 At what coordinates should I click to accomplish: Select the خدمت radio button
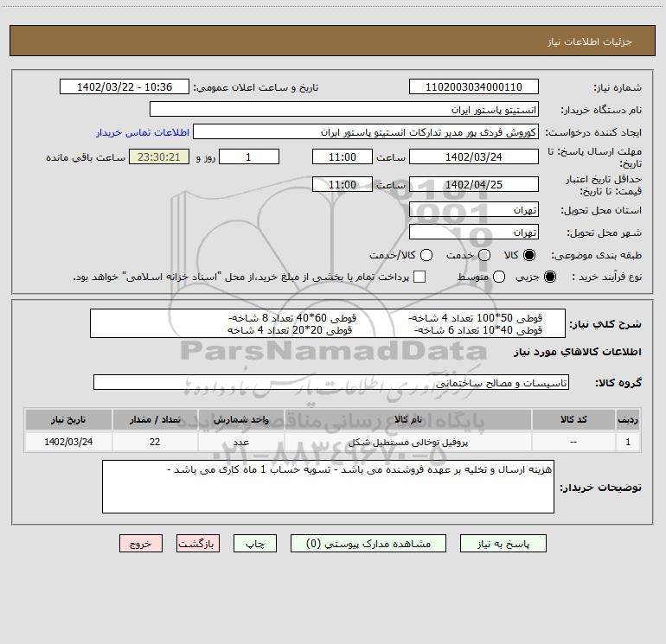pyautogui.click(x=484, y=255)
